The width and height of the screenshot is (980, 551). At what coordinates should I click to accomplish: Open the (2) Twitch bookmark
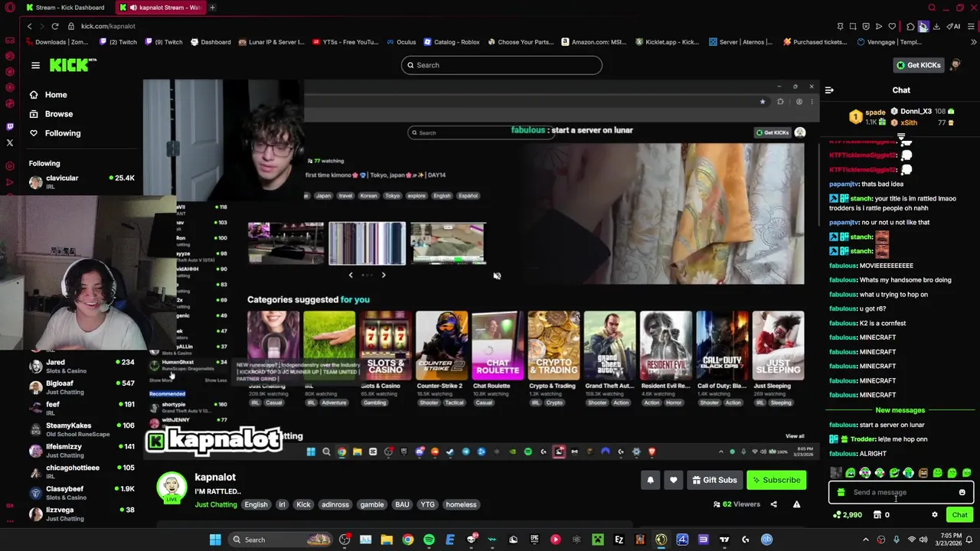[x=116, y=42]
